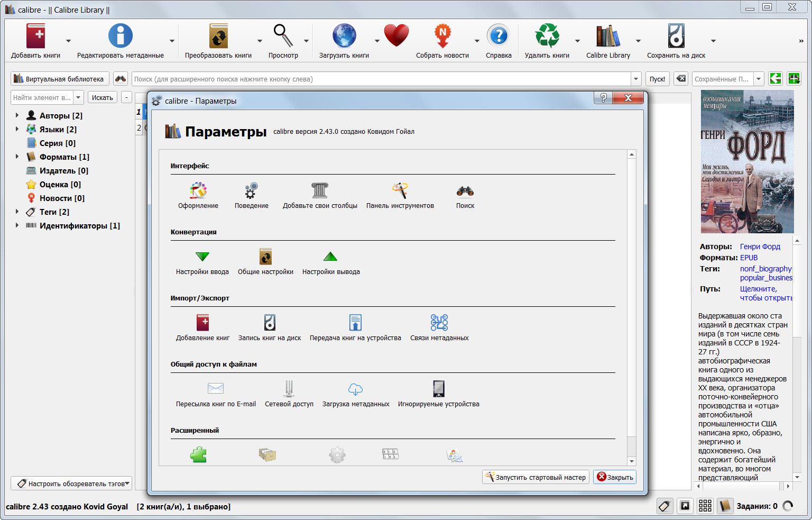This screenshot has width=812, height=520.
Task: Click Удалить книги recycle button
Action: tap(547, 41)
